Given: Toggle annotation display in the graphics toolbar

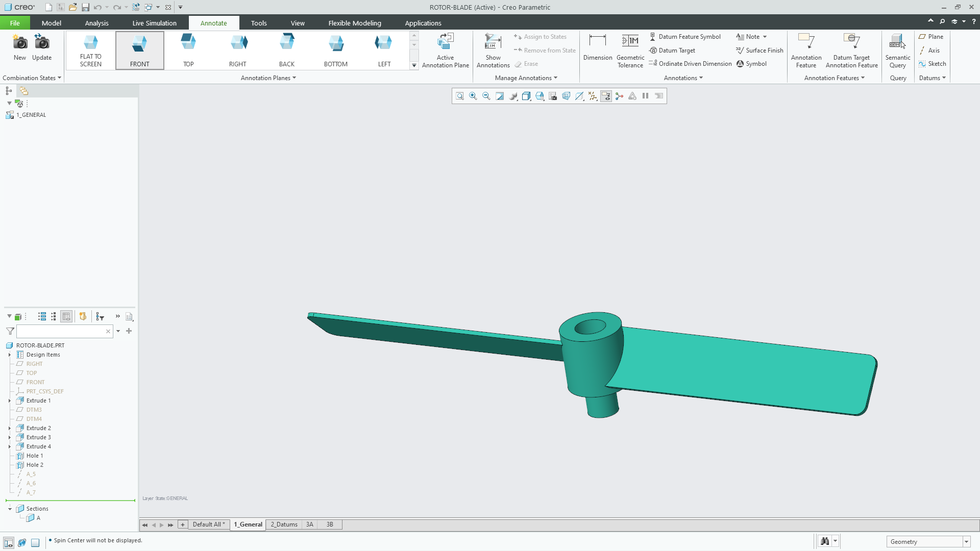Looking at the screenshot, I should click(606, 96).
